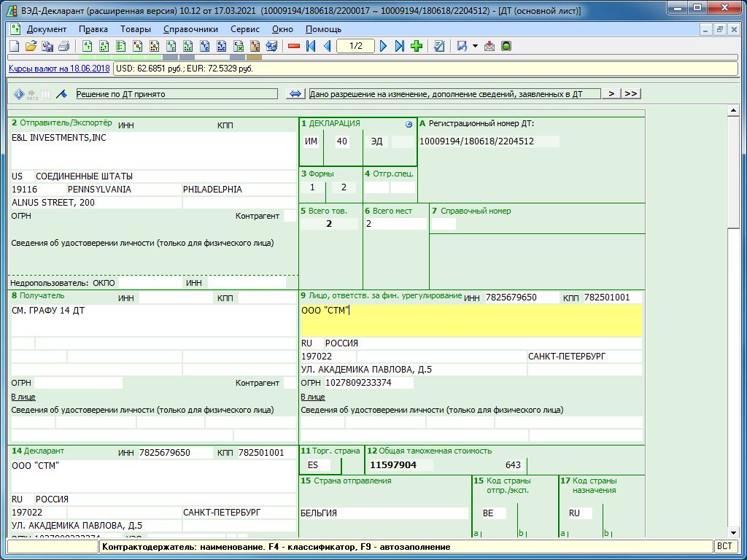Screen dimensions: 747x560
Task: Click the print icon in toolbar
Action: pos(64,47)
